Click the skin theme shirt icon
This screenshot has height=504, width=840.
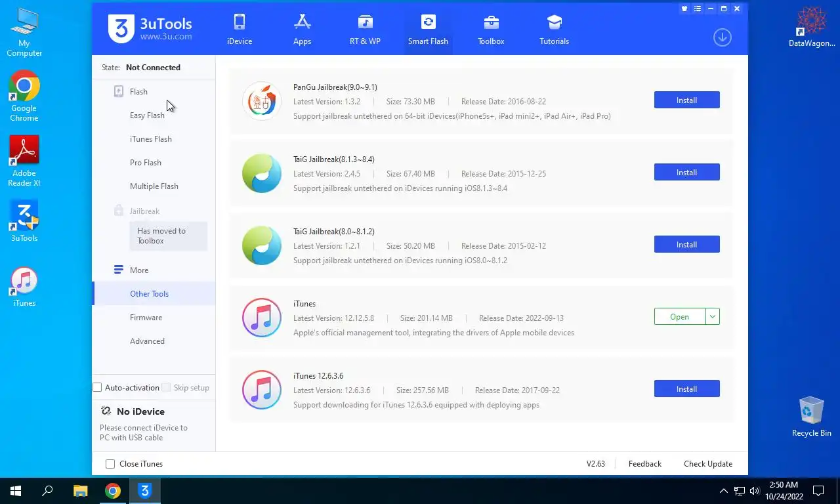pos(684,9)
